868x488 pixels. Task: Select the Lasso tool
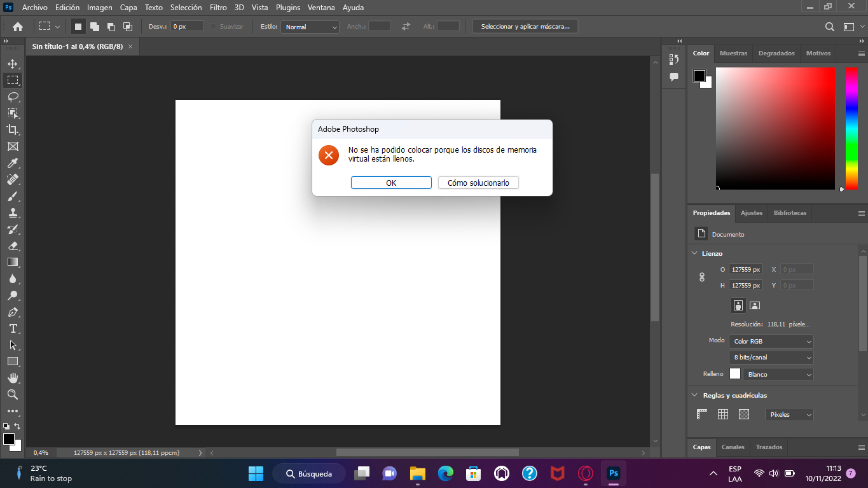(x=12, y=97)
